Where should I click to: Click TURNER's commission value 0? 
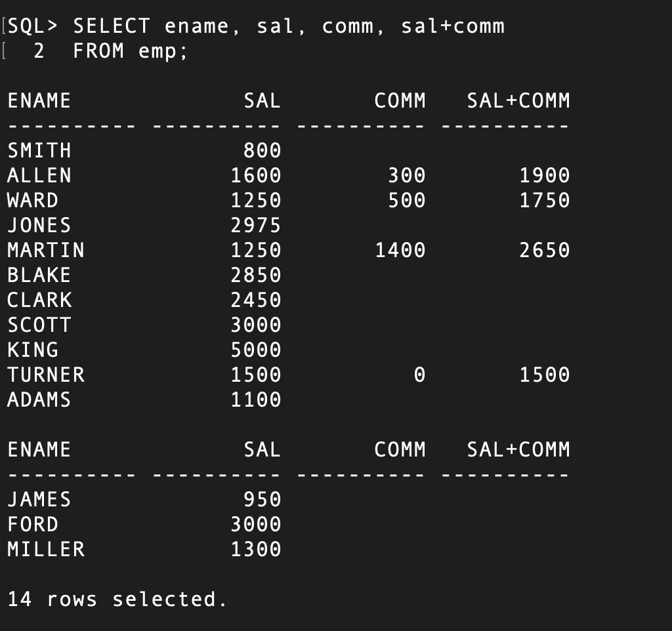coord(419,375)
